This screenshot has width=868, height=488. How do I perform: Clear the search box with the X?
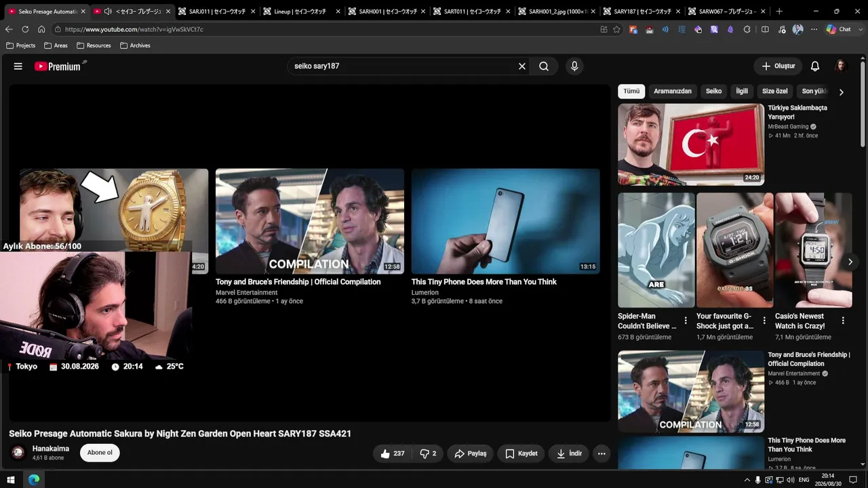(522, 66)
